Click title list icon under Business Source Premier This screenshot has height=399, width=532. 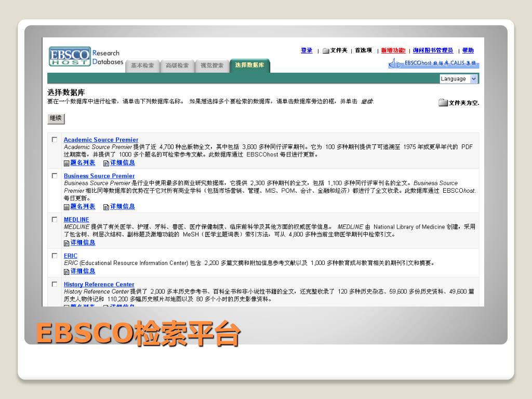(66, 207)
